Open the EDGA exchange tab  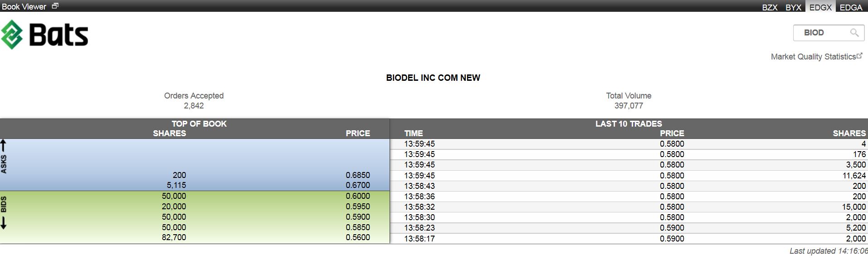pyautogui.click(x=851, y=7)
